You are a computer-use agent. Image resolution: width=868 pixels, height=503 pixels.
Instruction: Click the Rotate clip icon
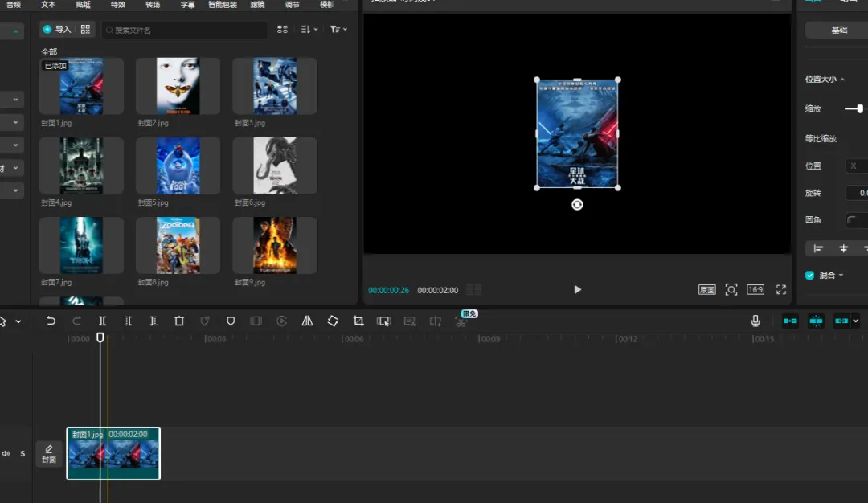coord(333,321)
